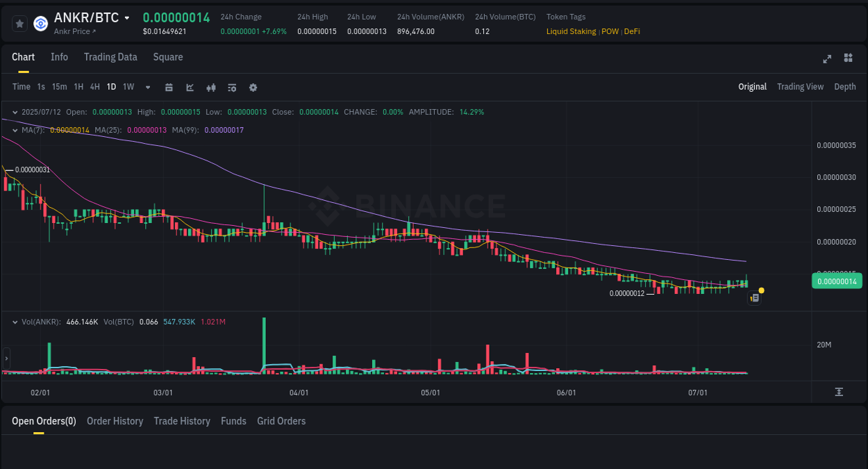Open the ANKR/BTC pair dropdown
Viewport: 868px width, 469px height.
[128, 17]
